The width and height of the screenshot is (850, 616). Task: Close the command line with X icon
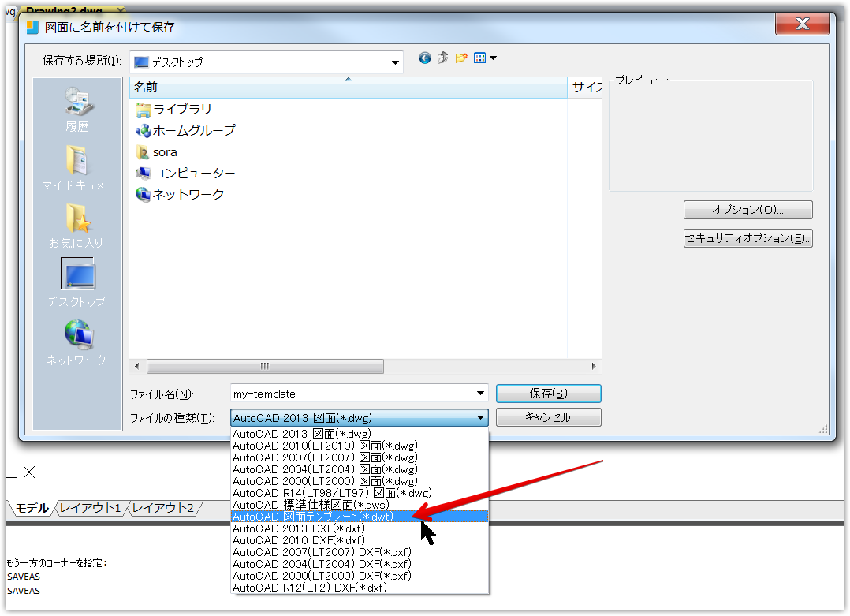[x=29, y=472]
